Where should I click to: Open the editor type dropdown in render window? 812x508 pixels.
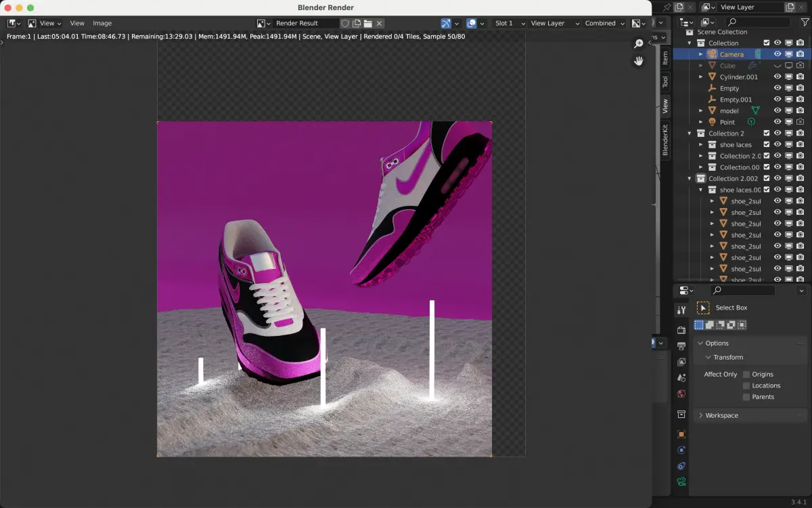[14, 23]
